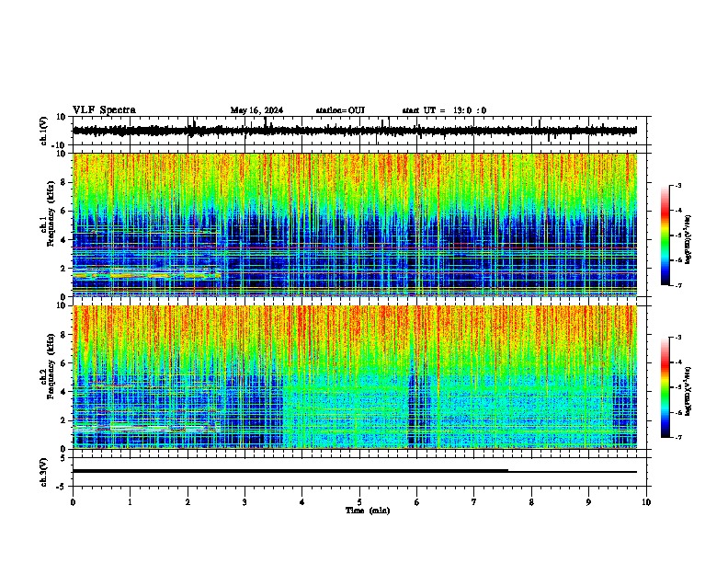Click inside the ch.1 spectrogram panel
The height and width of the screenshot is (563, 728).
pos(355,224)
